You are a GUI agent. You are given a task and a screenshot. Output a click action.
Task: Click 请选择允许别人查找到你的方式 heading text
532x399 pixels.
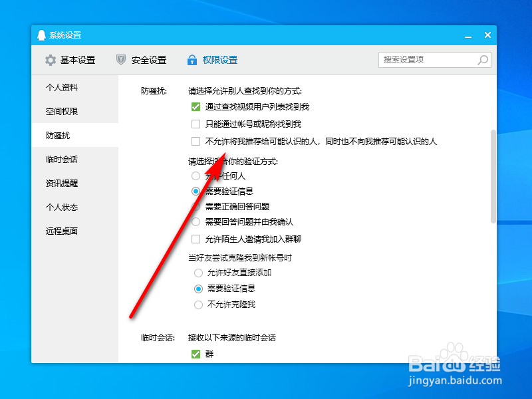coord(245,91)
